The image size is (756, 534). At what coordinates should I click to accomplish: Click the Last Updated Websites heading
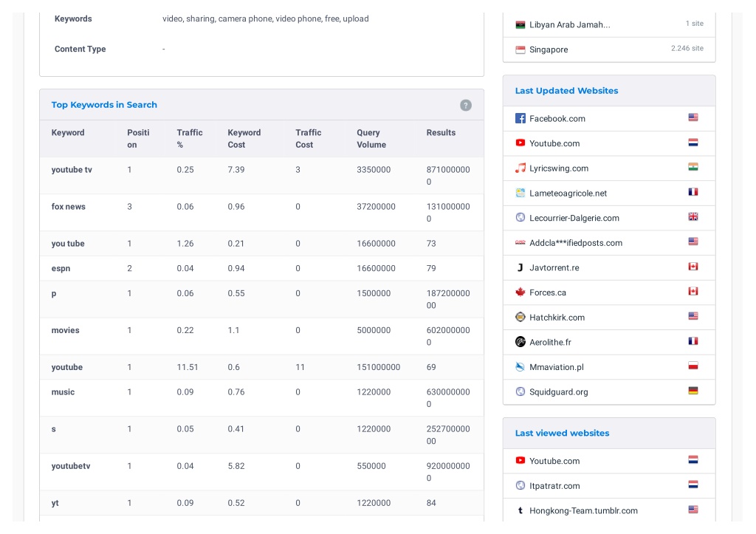pyautogui.click(x=566, y=91)
